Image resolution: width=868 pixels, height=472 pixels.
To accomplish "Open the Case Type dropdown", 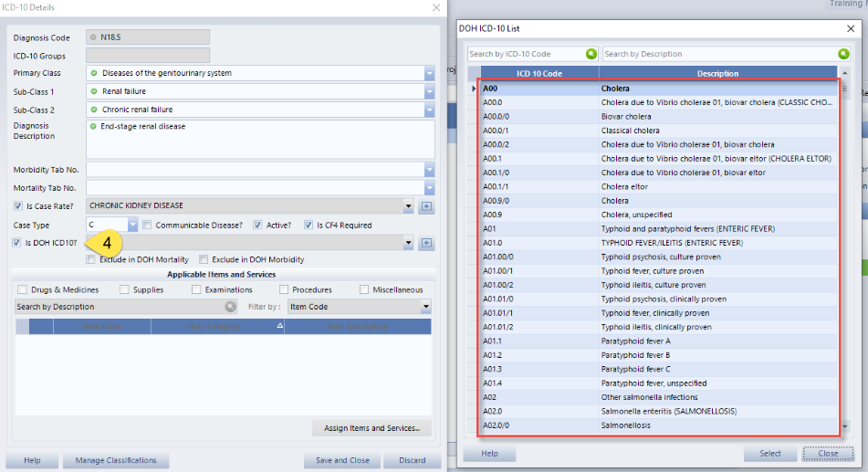I will [132, 225].
